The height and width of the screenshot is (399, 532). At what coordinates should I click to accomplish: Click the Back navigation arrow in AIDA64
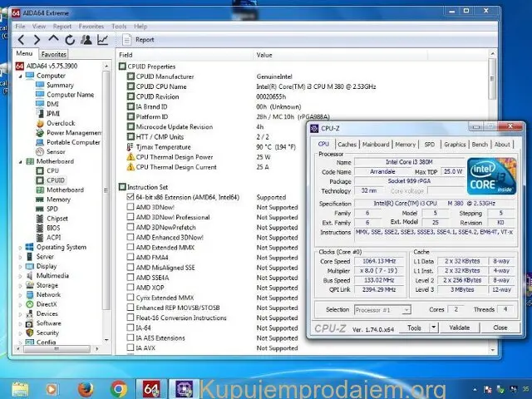pyautogui.click(x=22, y=39)
